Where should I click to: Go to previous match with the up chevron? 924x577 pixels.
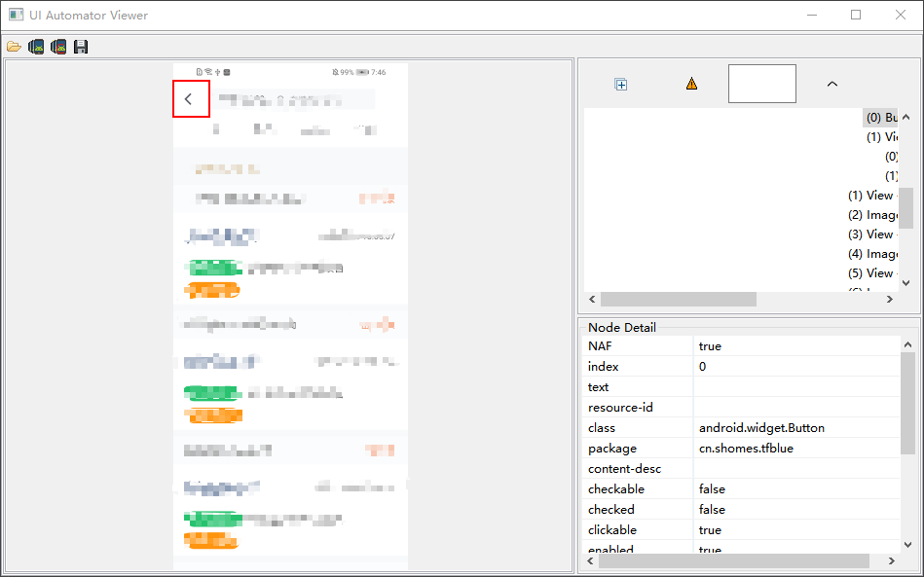coord(832,85)
